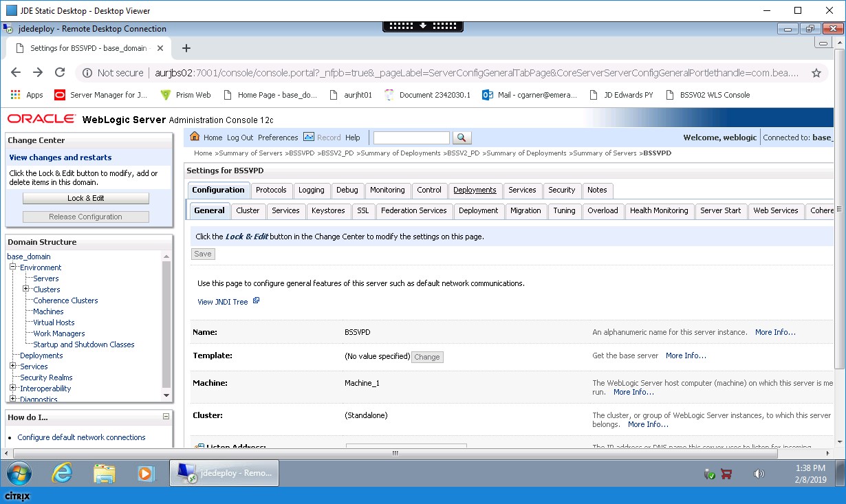Screen dimensions: 846x504
Task: Open Security Realms in the domain tree
Action: pyautogui.click(x=46, y=377)
